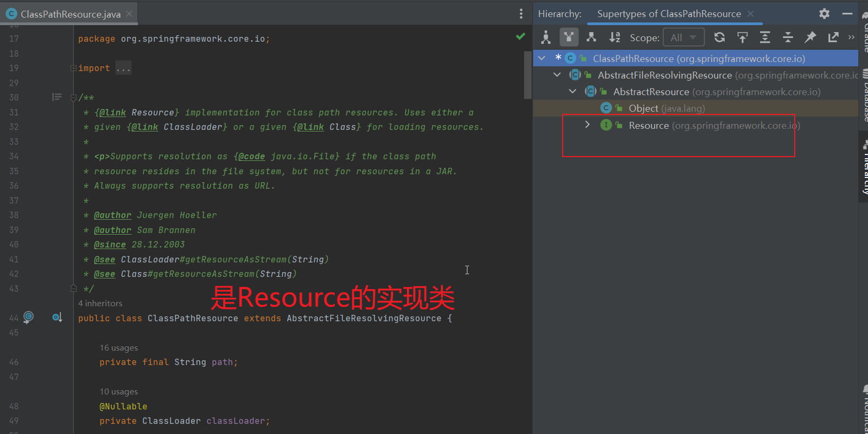Click @see ClassLoader#getResourceAsStream line
Viewport: 868px width, 434px height.
point(211,259)
